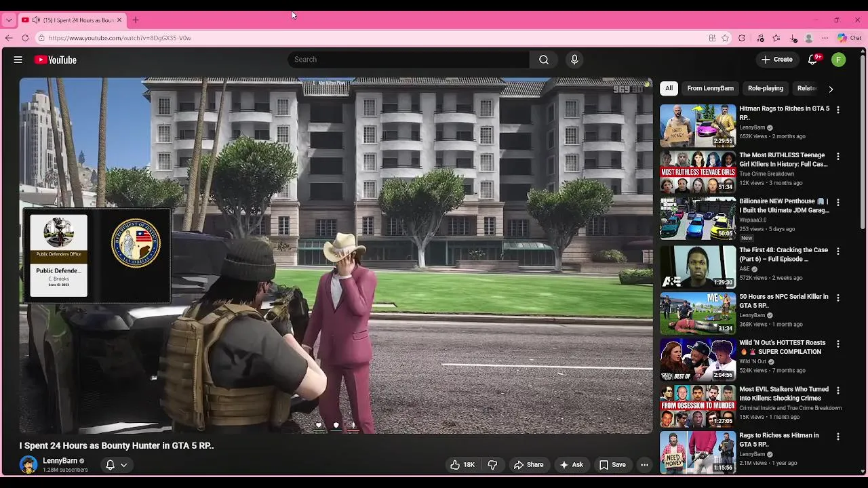Click the Ask button
Image resolution: width=868 pixels, height=488 pixels.
(571, 465)
